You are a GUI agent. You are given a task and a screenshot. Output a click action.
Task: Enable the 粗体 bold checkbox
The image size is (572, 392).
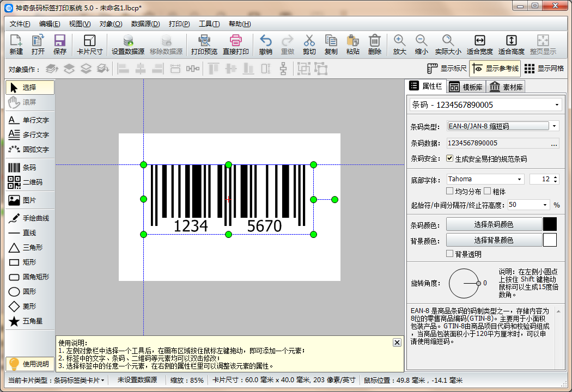tap(488, 191)
